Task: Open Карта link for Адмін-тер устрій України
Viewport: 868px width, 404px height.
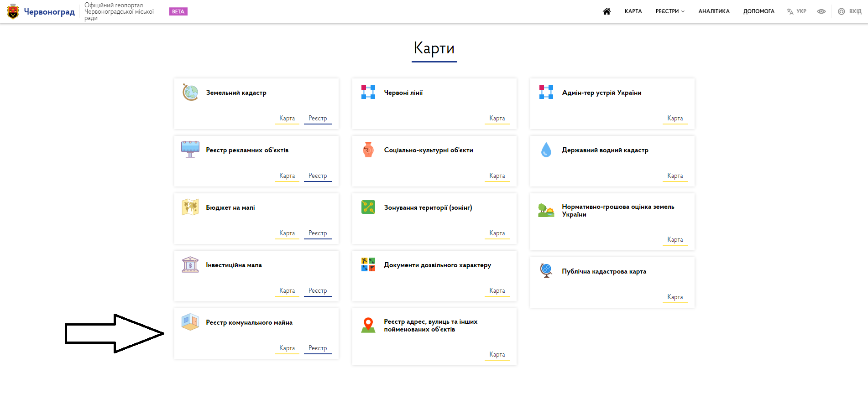Action: click(x=675, y=119)
